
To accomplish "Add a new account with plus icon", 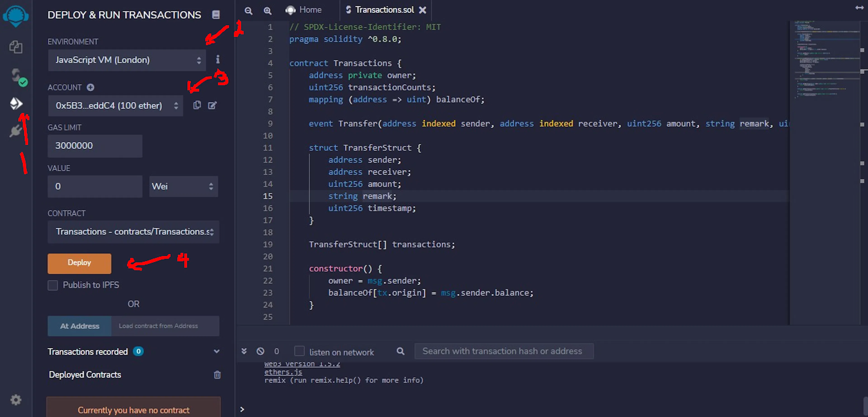I will (x=90, y=87).
